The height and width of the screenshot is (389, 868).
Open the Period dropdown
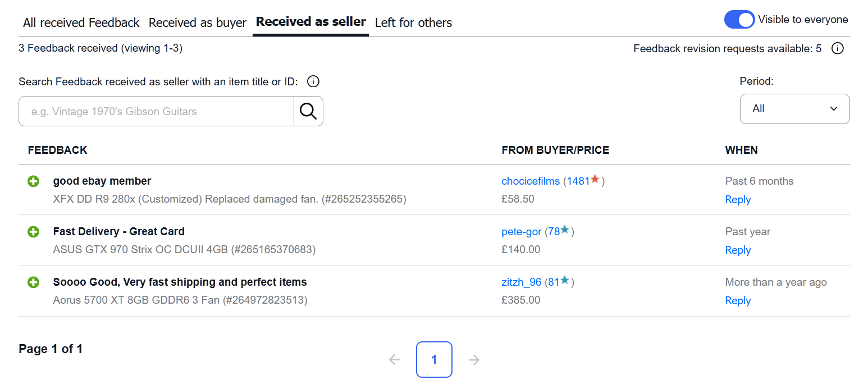pos(794,109)
